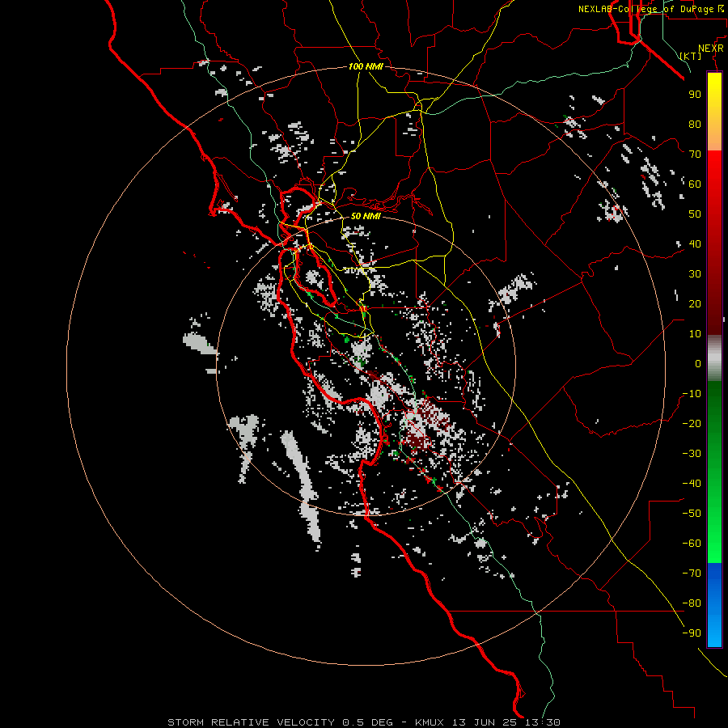
Task: Click the -10 value on the legend
Action: [692, 394]
